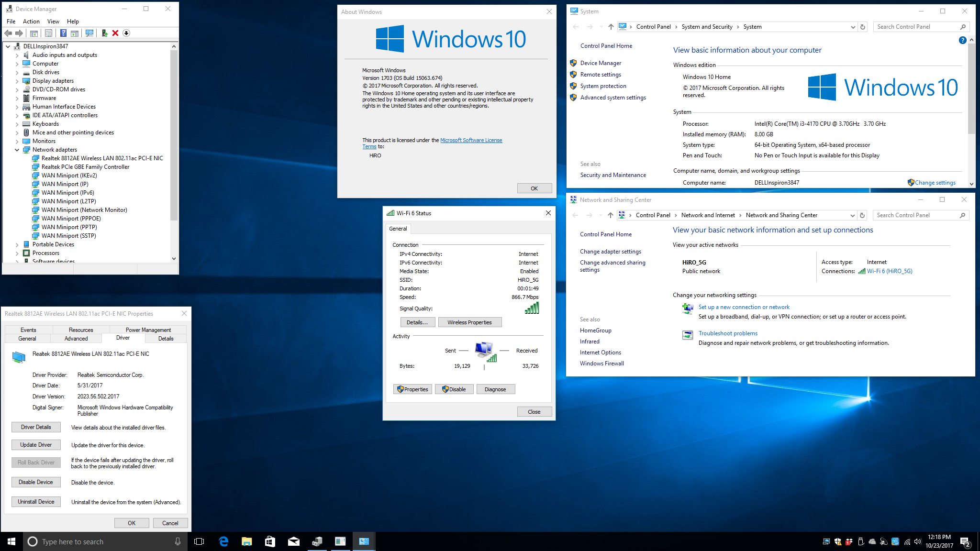Click Show/Hide Console Tree toolbar icon
980x551 pixels.
34,33
